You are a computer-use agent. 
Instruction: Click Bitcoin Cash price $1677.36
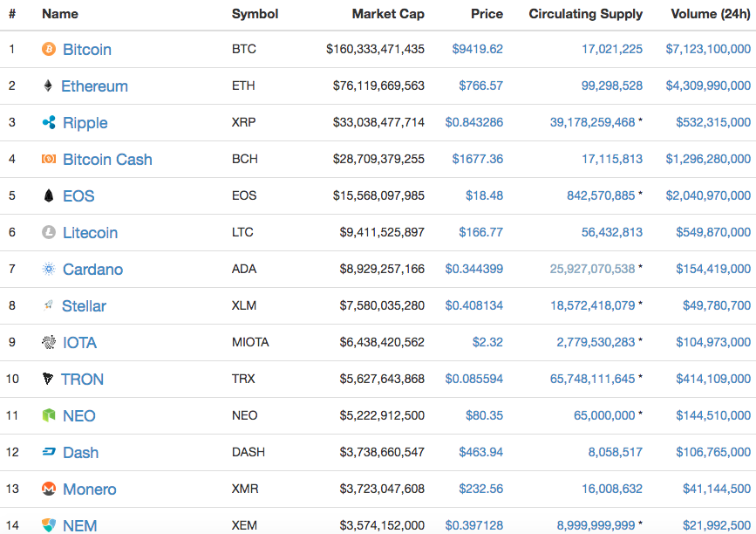(x=477, y=159)
